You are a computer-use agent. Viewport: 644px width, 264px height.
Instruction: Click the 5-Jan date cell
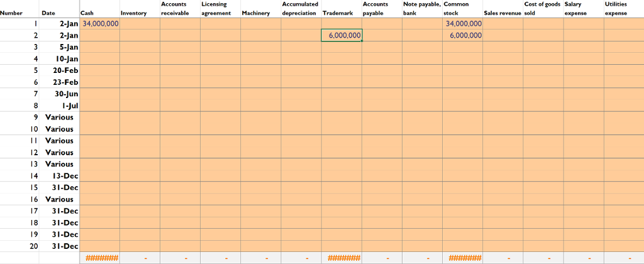click(60, 47)
